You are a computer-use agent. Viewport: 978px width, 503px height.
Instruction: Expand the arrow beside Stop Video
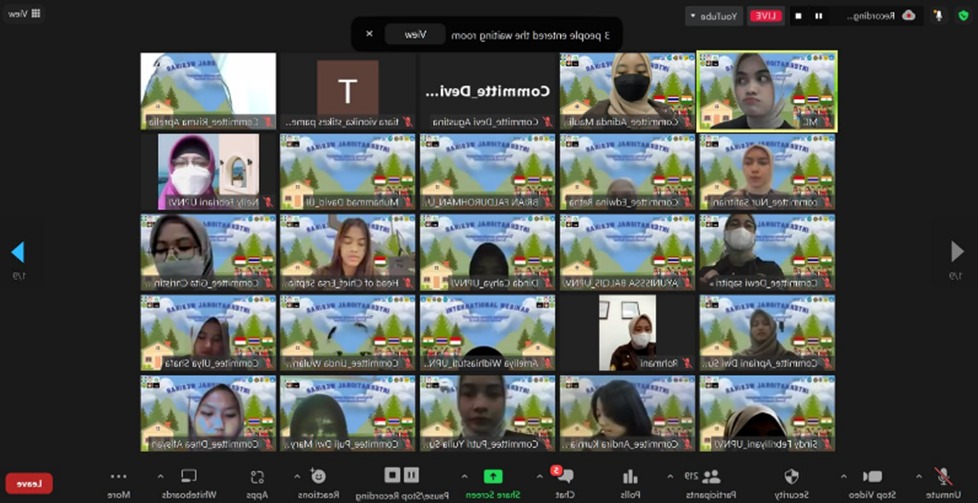coord(843,476)
